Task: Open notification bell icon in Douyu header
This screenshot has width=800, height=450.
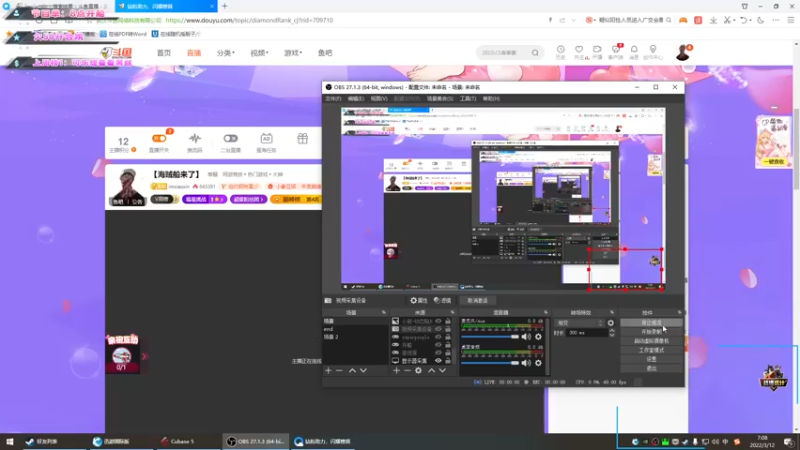Action: (x=634, y=49)
